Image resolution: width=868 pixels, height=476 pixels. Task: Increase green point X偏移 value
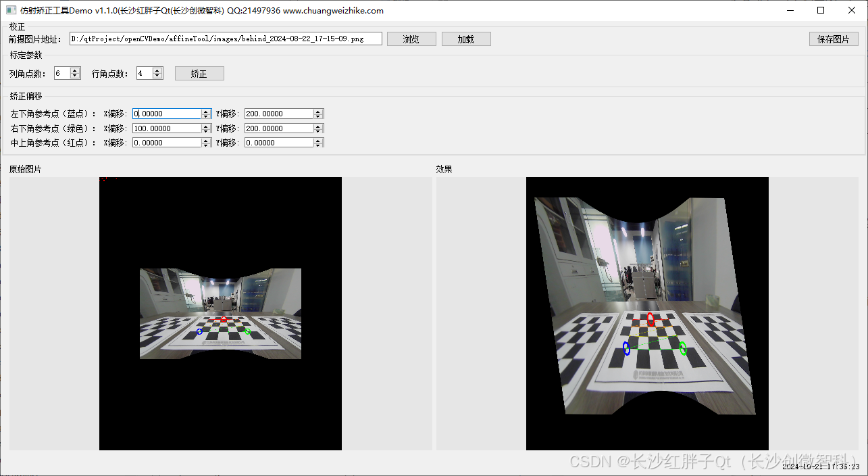(207, 125)
